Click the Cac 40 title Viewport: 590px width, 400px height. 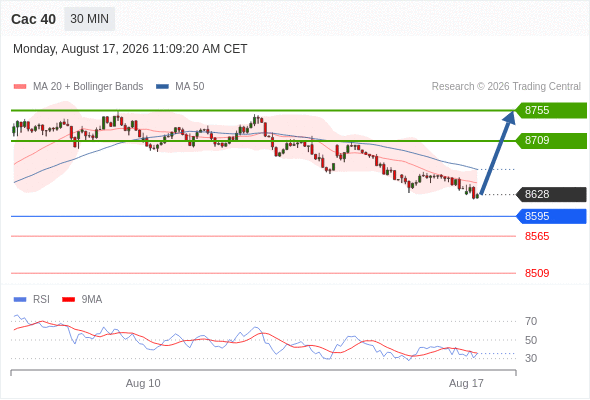(33, 19)
